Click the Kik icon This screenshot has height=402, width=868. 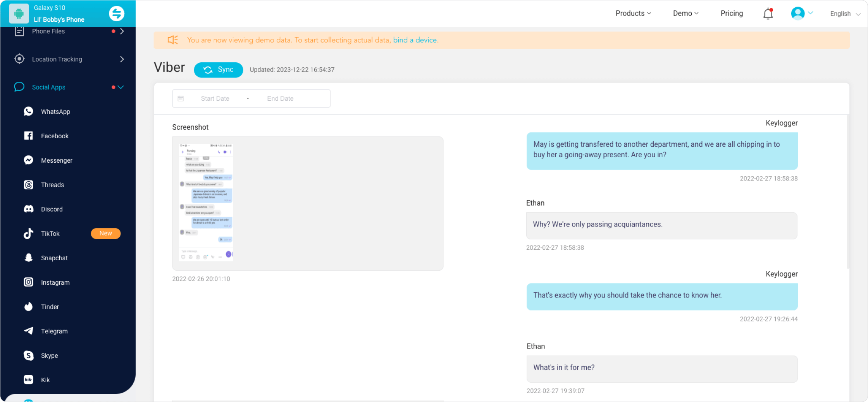[29, 380]
